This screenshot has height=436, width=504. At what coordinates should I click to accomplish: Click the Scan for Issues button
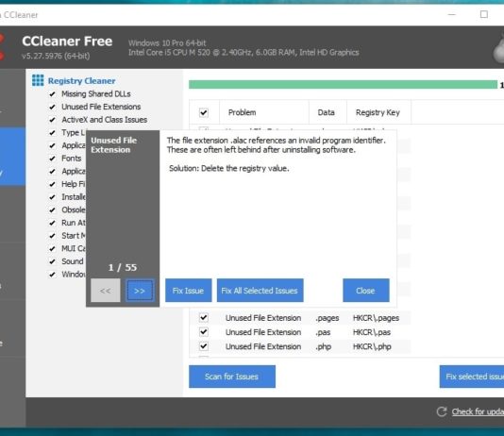[232, 377]
